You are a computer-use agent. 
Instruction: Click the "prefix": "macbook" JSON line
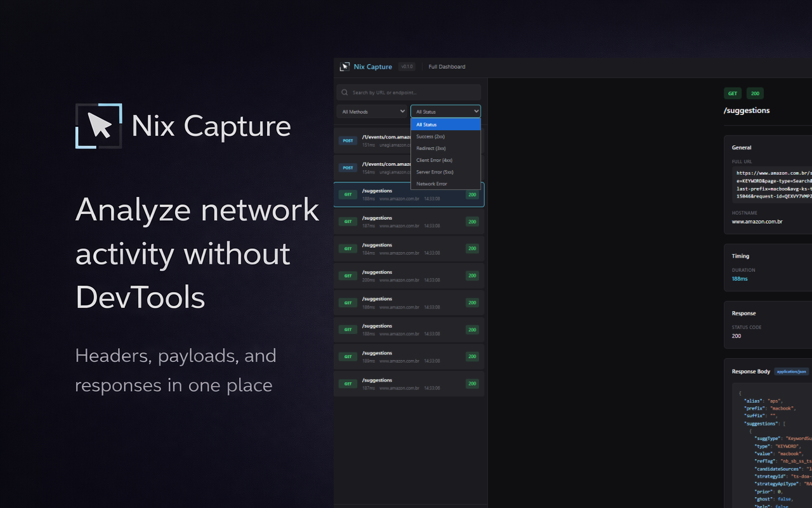pyautogui.click(x=769, y=408)
